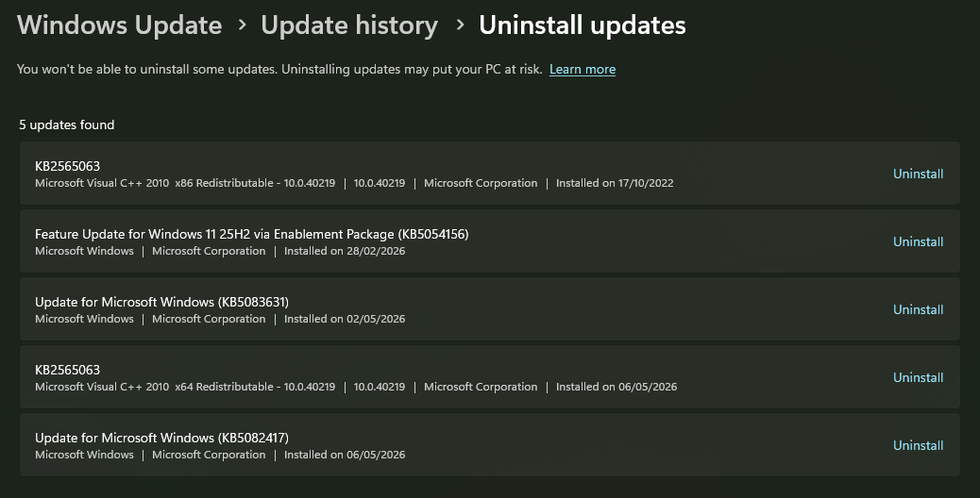Screen dimensions: 980x498
Task: Select the Feature Update for Windows 11 25H2 entry
Action: tap(489, 241)
